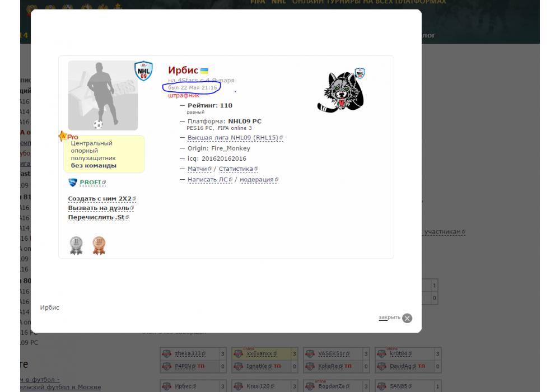Click team icon beside zheka333
The image size is (560, 392).
click(167, 353)
